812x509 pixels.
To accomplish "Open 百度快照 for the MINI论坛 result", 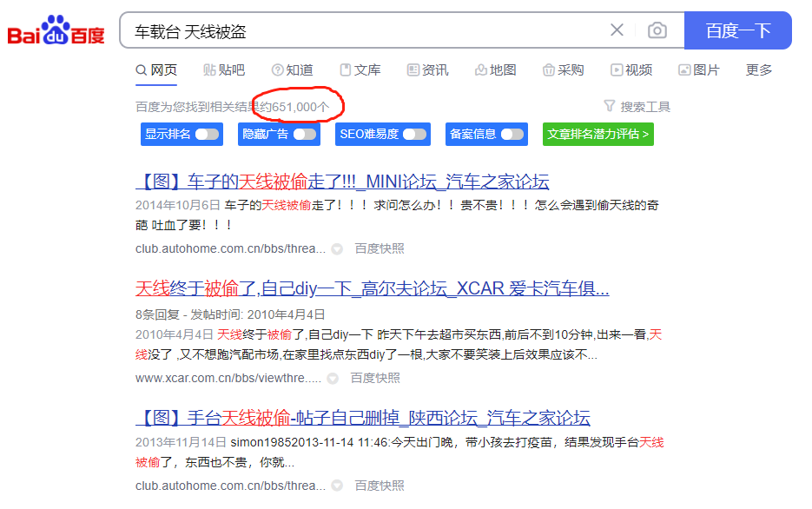I will pyautogui.click(x=380, y=248).
